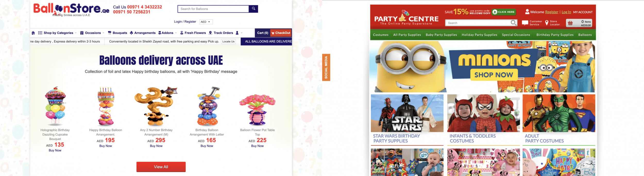Expand the Addons dropdown menu
Viewport: 644px width, 176px height.
pos(167,33)
